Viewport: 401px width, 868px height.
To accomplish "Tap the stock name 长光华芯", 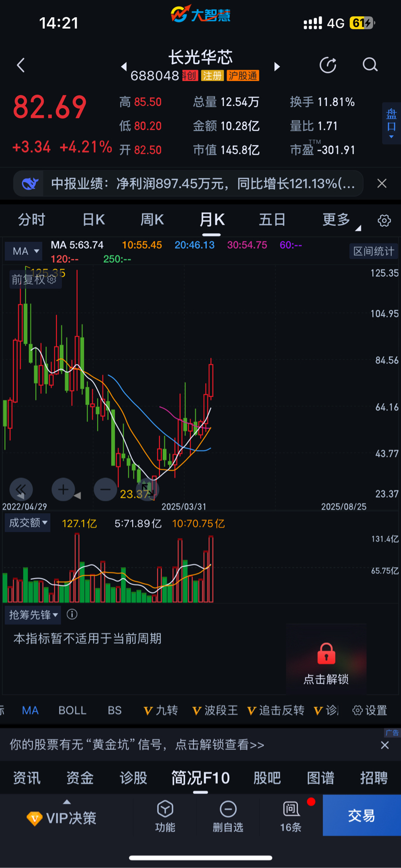I will click(x=200, y=56).
